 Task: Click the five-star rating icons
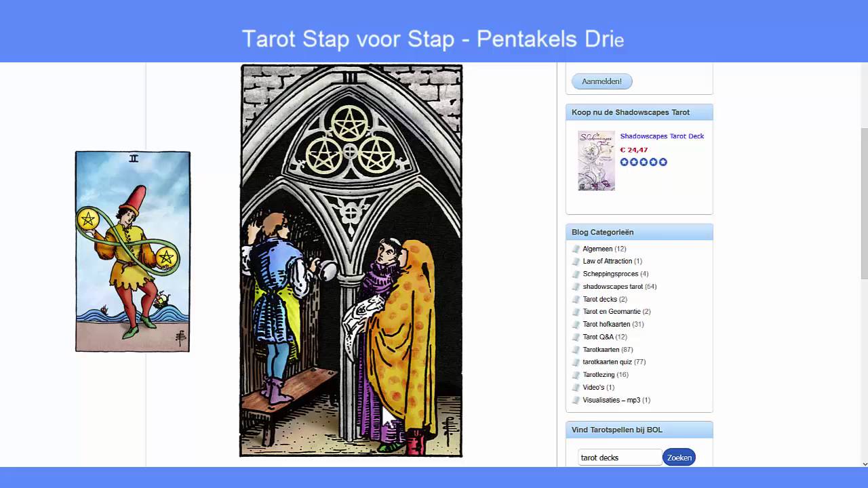pos(644,162)
